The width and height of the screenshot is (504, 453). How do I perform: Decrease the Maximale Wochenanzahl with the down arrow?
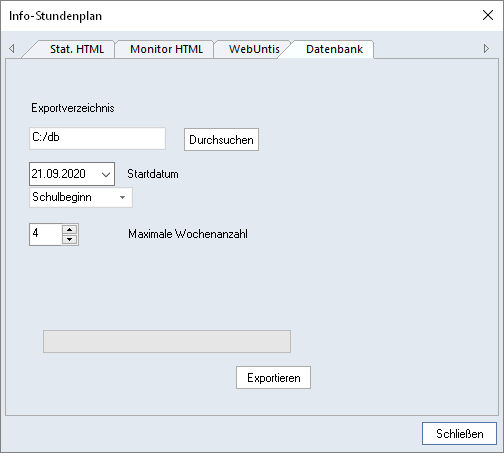tap(70, 239)
